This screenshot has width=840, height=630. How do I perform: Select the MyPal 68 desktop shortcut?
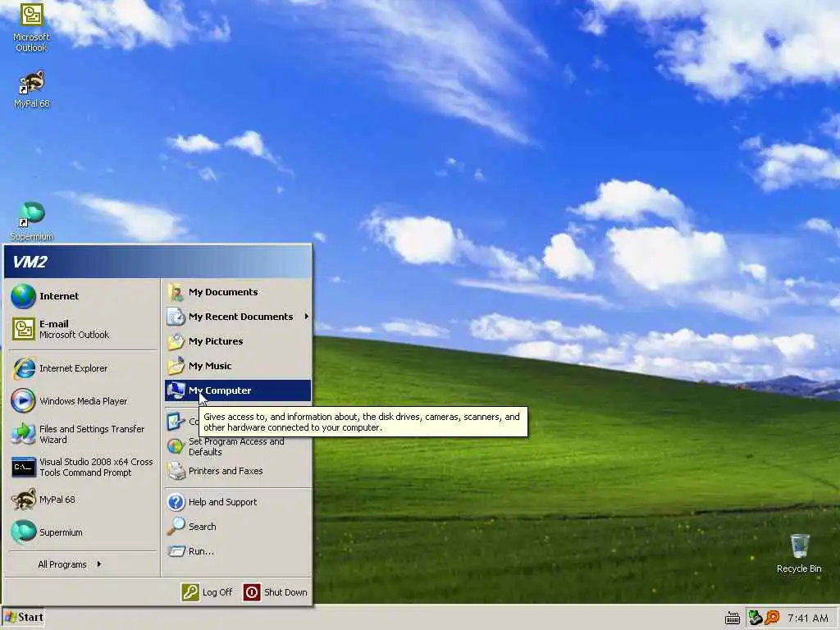pos(32,89)
